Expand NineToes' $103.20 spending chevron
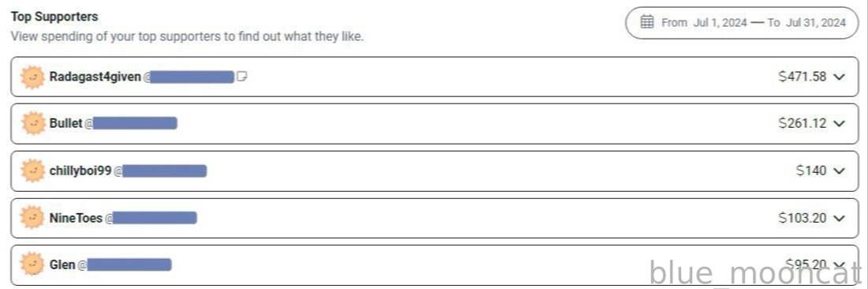868x289 pixels. pos(840,218)
